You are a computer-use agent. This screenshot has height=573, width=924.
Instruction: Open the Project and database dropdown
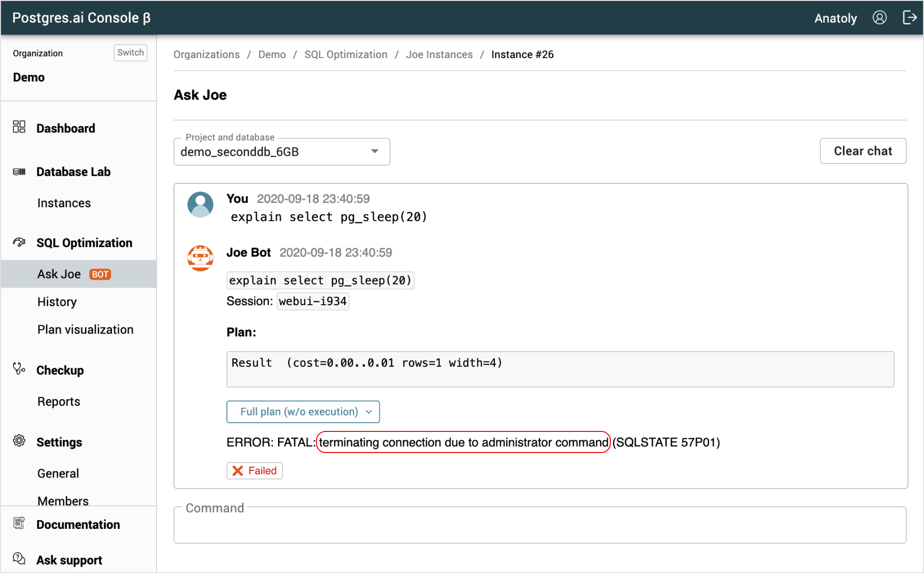coord(281,152)
